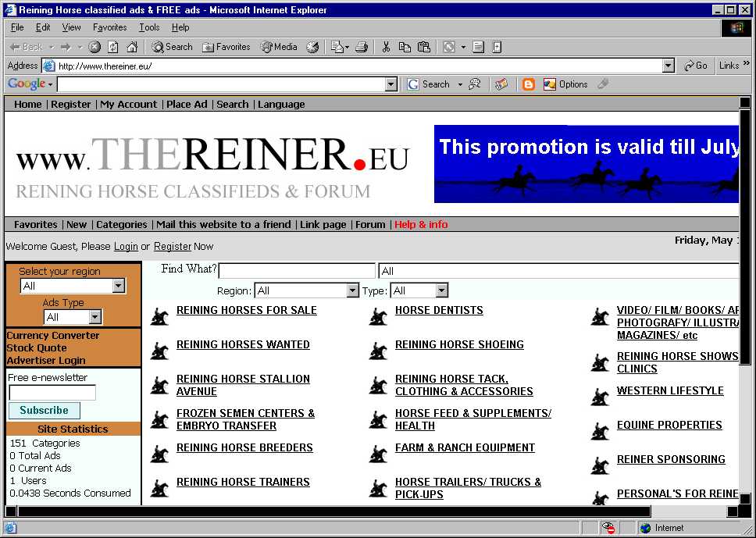Click the Login link in the welcome message
This screenshot has width=756, height=538.
pos(126,246)
